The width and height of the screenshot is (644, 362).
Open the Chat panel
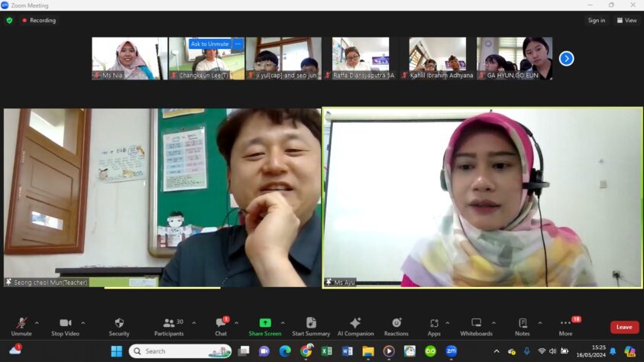point(221,326)
